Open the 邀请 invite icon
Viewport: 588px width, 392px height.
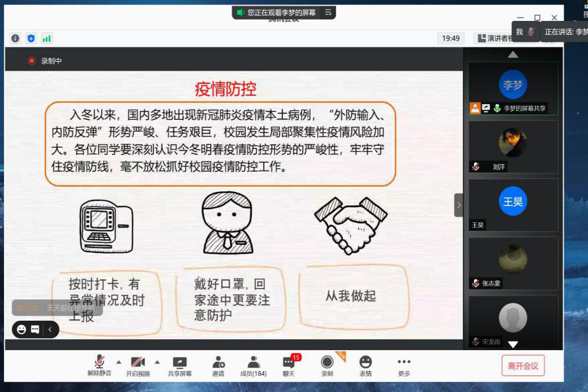pyautogui.click(x=218, y=365)
